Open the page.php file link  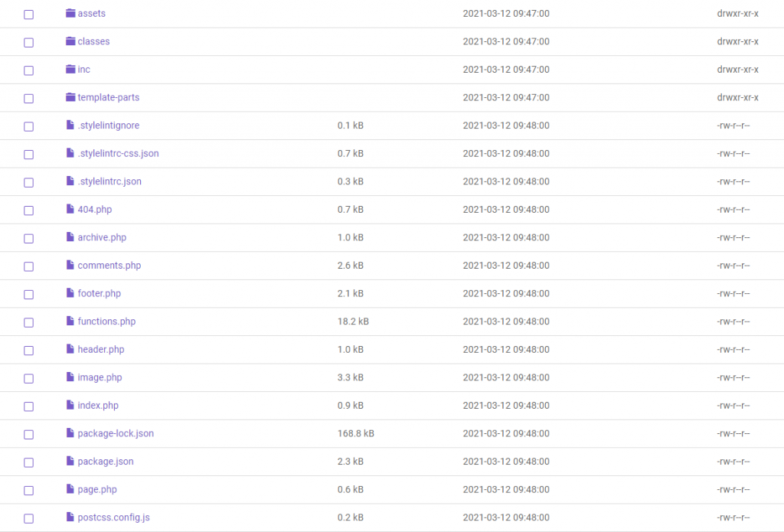[x=97, y=490]
